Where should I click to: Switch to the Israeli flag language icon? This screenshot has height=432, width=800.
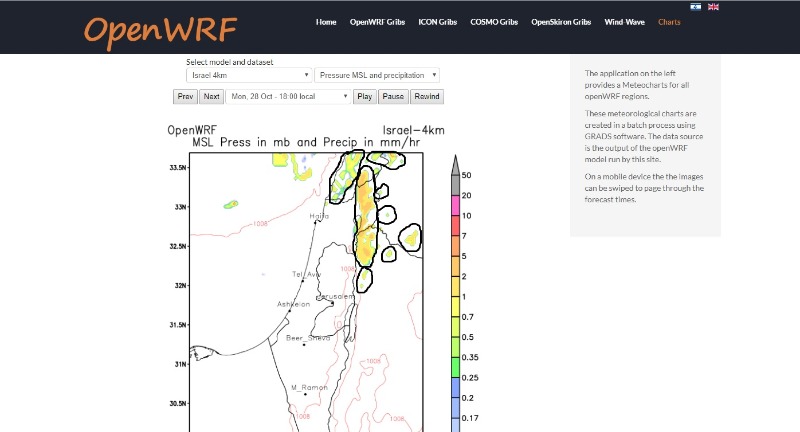point(695,7)
